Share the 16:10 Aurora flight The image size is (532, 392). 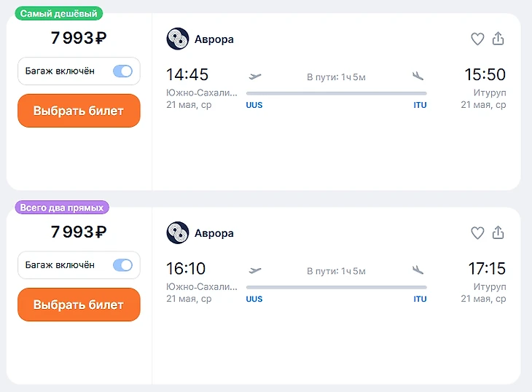click(x=498, y=232)
